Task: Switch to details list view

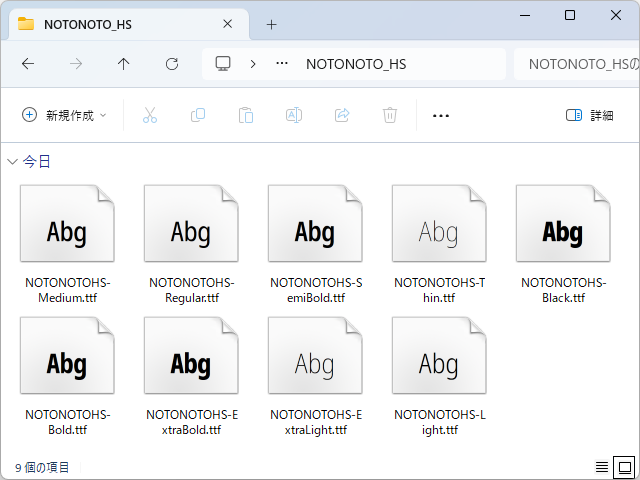Action: point(602,467)
